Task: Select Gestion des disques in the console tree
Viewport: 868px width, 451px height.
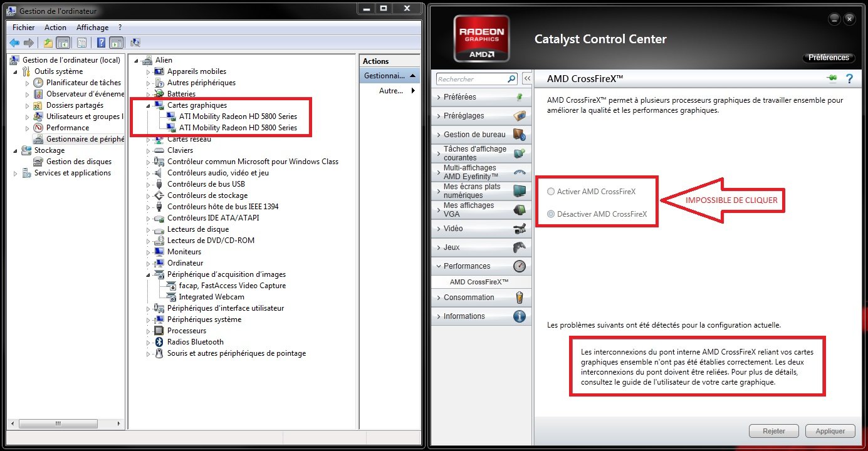Action: (x=79, y=162)
